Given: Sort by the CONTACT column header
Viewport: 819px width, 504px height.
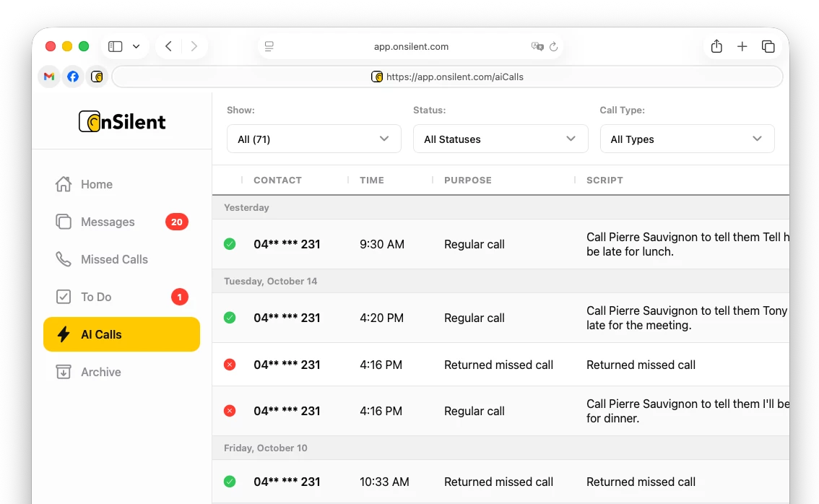Looking at the screenshot, I should (277, 180).
